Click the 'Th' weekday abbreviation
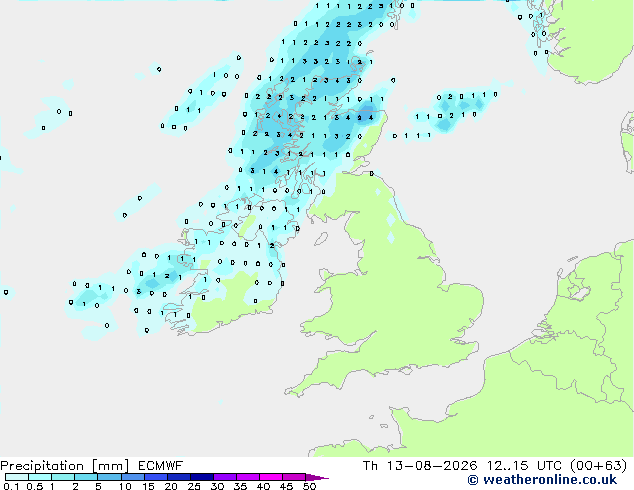634x490 pixels. click(370, 466)
